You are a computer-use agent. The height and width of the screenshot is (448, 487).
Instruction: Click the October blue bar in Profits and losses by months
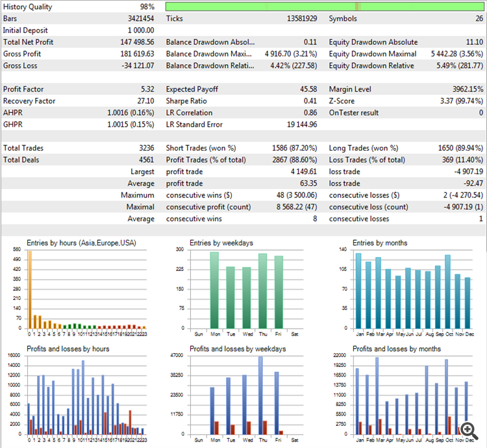[x=446, y=396]
